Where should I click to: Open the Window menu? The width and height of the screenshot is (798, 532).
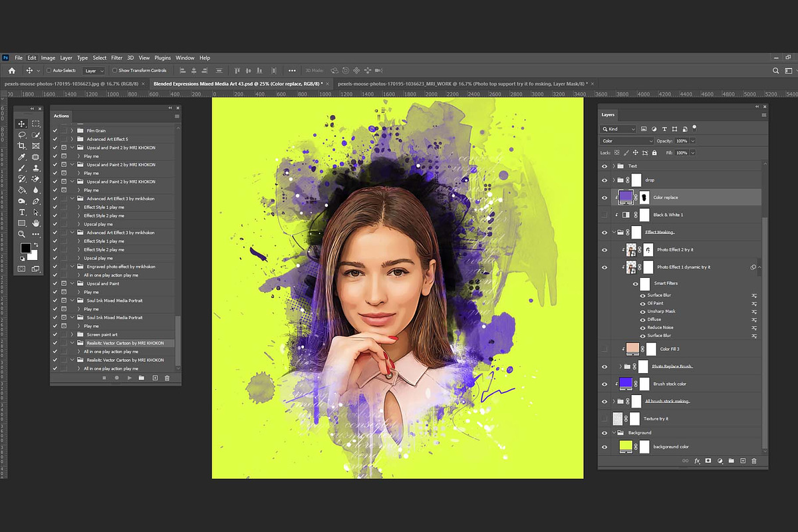[x=185, y=58]
